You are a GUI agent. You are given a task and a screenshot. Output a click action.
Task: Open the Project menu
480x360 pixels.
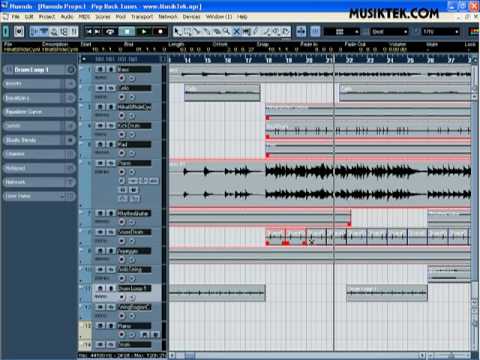[x=47, y=16]
